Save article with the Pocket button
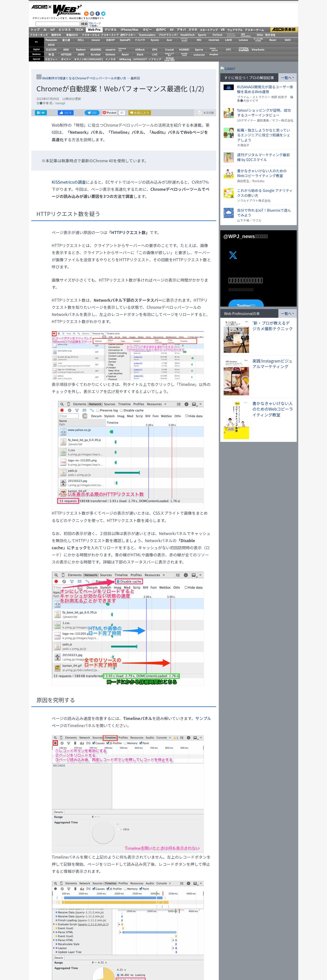This screenshot has height=980, width=327. pyautogui.click(x=110, y=113)
